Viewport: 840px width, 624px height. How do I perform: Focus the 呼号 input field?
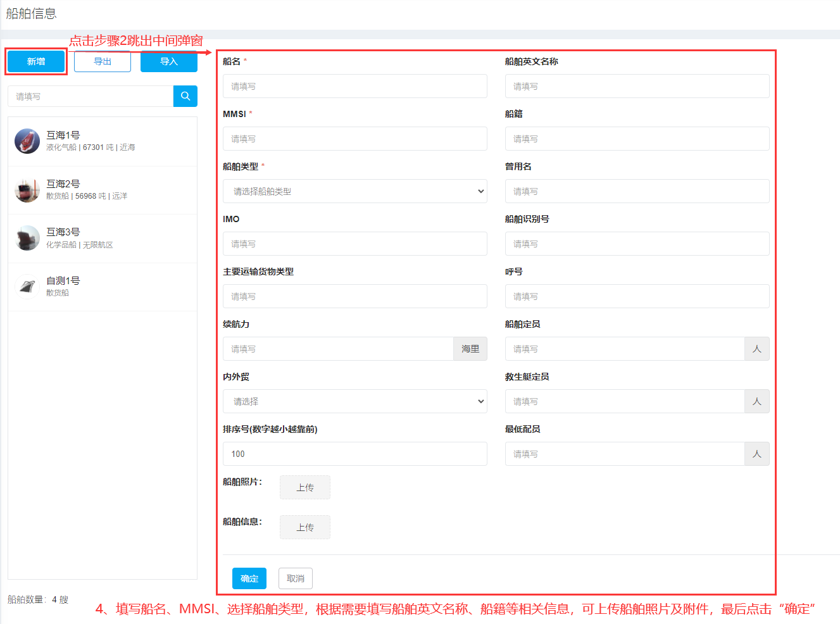coord(637,296)
